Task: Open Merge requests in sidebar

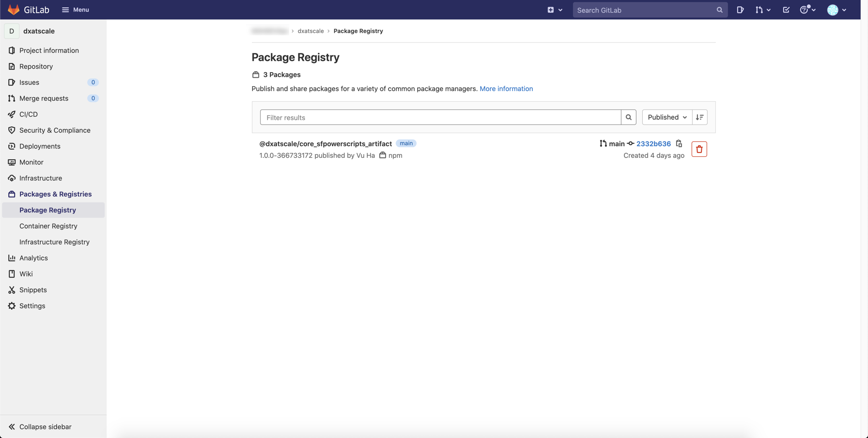Action: [x=44, y=98]
